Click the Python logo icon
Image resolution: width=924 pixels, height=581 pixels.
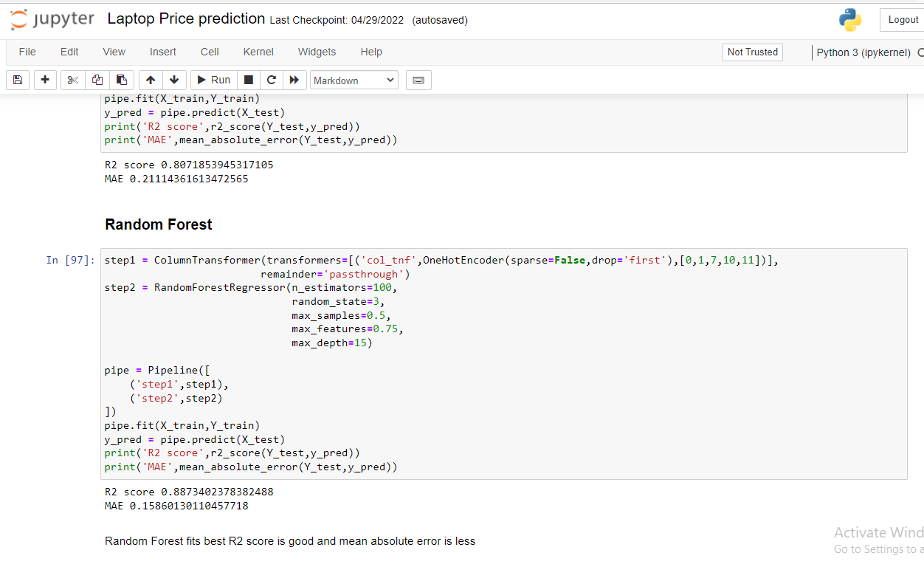pos(850,20)
